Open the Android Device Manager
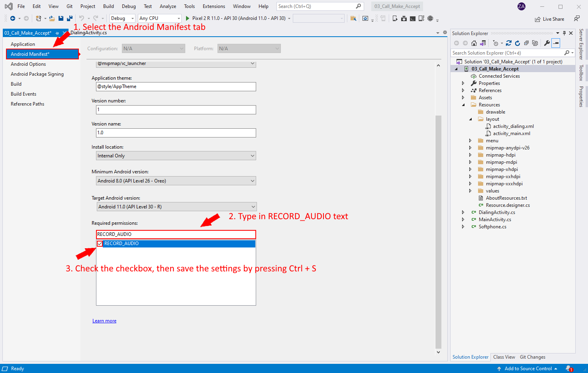 point(421,18)
